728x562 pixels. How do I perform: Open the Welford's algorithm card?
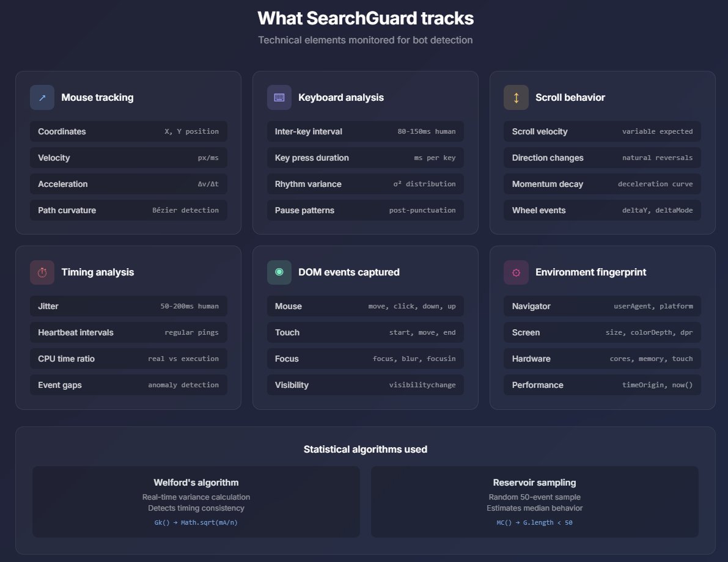point(196,502)
